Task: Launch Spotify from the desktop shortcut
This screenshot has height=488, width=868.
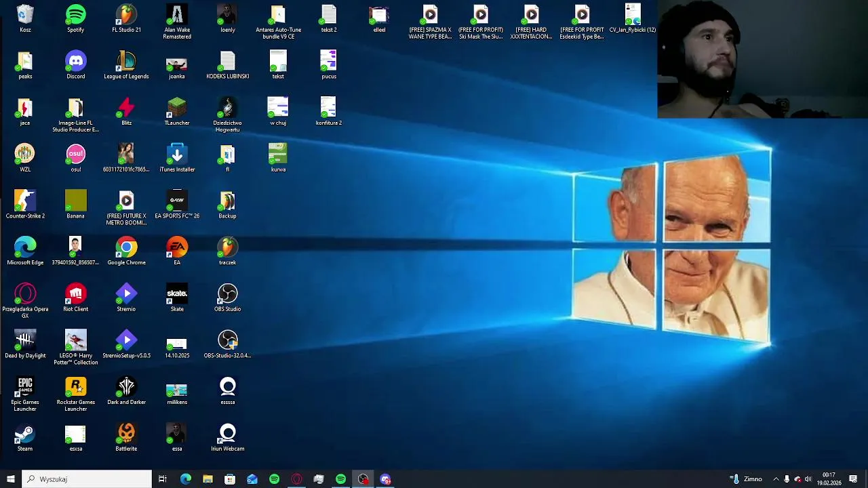Action: 75,19
